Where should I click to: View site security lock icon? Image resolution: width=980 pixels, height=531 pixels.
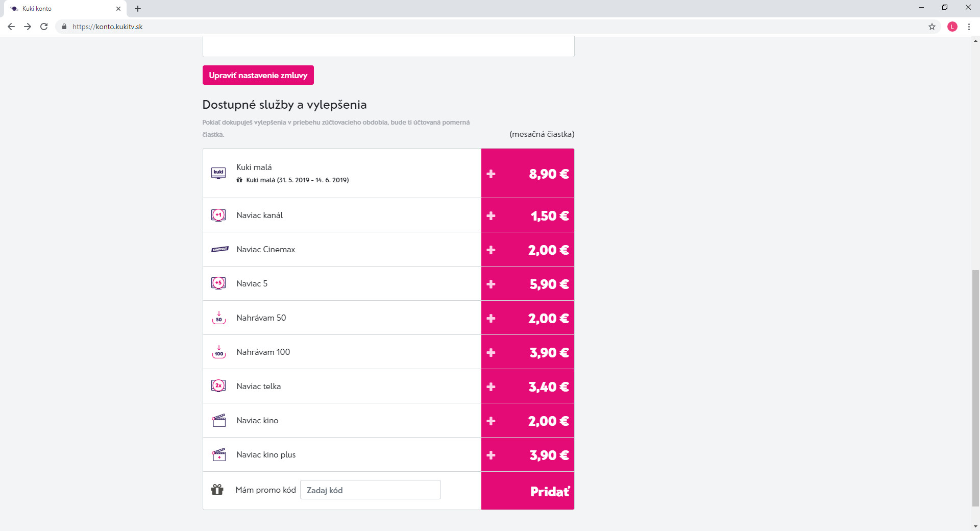coord(64,27)
